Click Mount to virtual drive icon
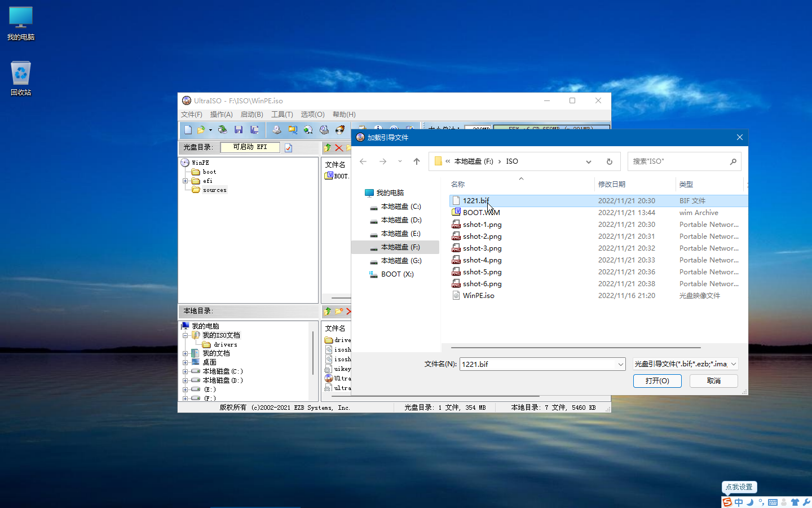812x508 pixels. tap(324, 130)
